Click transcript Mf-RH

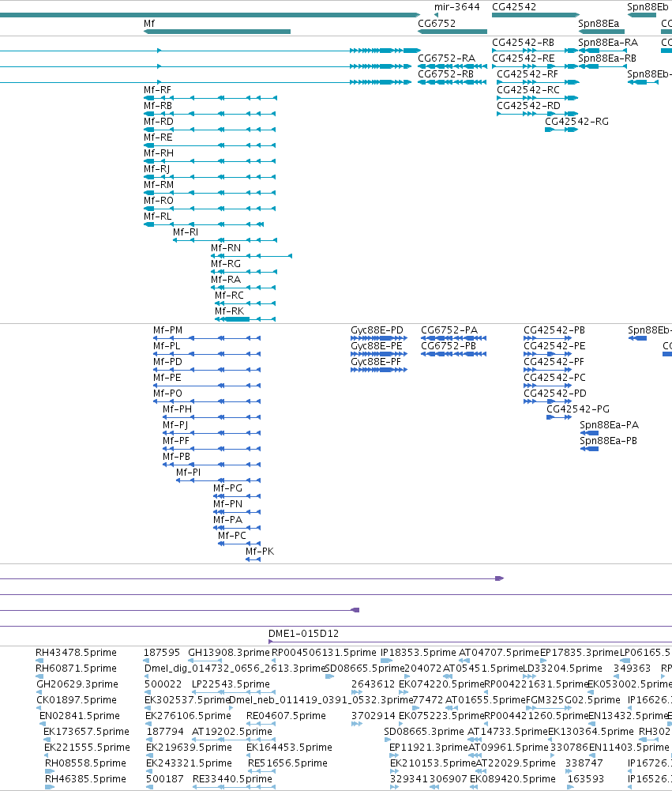pyautogui.click(x=158, y=153)
